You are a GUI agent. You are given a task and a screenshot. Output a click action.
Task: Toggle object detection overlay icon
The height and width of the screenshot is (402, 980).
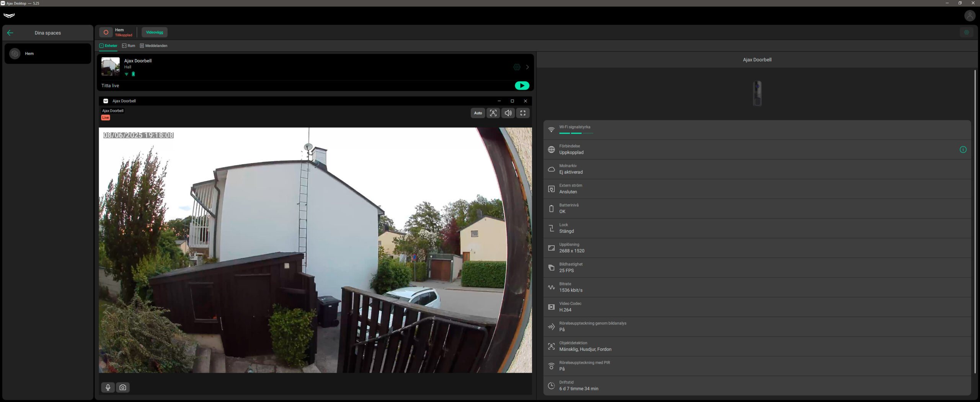pos(493,113)
